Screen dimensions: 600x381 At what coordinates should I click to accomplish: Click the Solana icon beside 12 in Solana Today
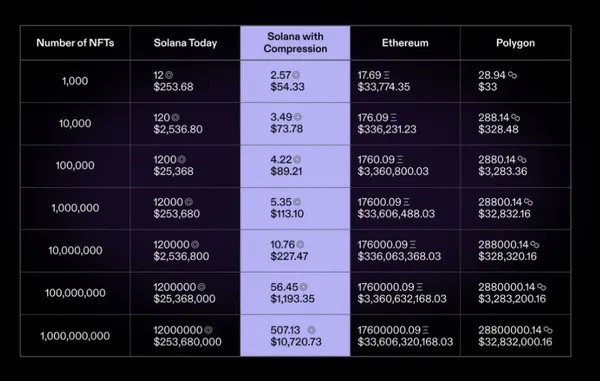point(169,75)
